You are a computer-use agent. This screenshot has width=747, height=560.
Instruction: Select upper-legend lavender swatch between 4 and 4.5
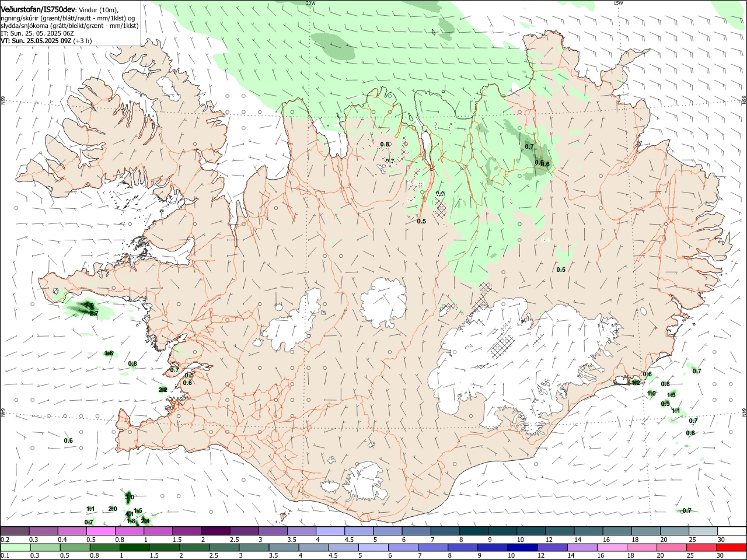click(330, 531)
